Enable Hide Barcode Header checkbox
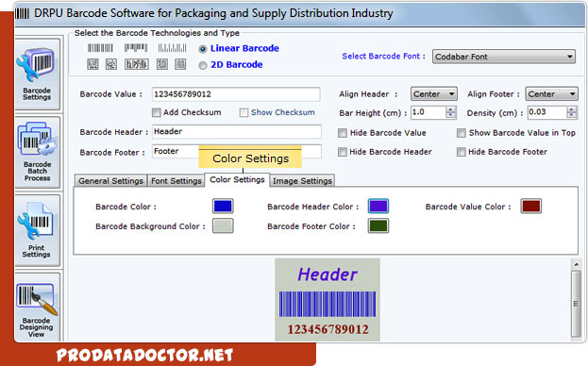Screen dimensions: 588x366 point(342,152)
